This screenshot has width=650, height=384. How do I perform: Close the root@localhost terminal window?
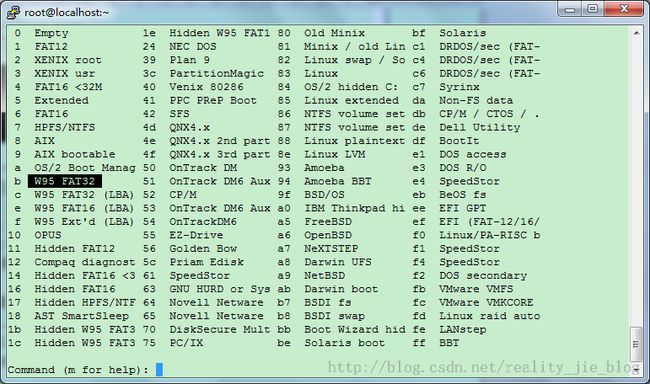coord(624,9)
